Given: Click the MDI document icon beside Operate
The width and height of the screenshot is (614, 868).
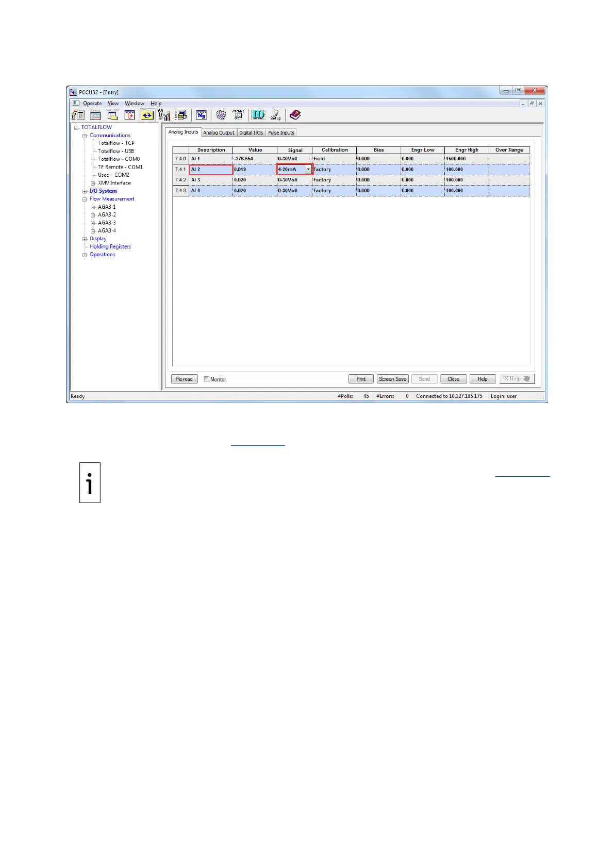Looking at the screenshot, I should click(x=76, y=103).
